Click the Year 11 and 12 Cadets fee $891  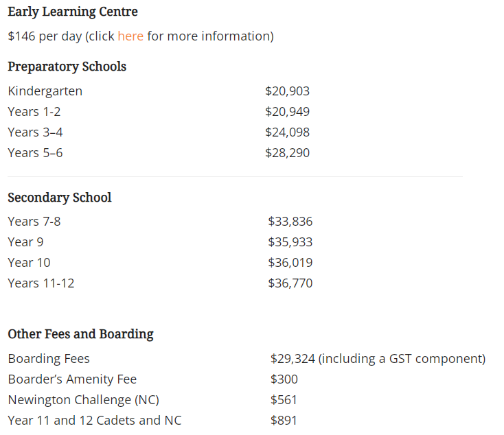coord(284,420)
